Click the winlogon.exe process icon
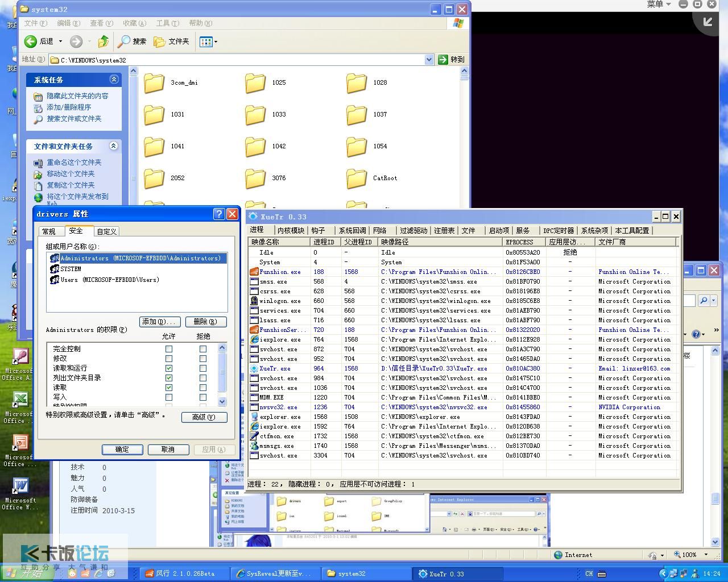The height and width of the screenshot is (582, 728). click(x=254, y=301)
